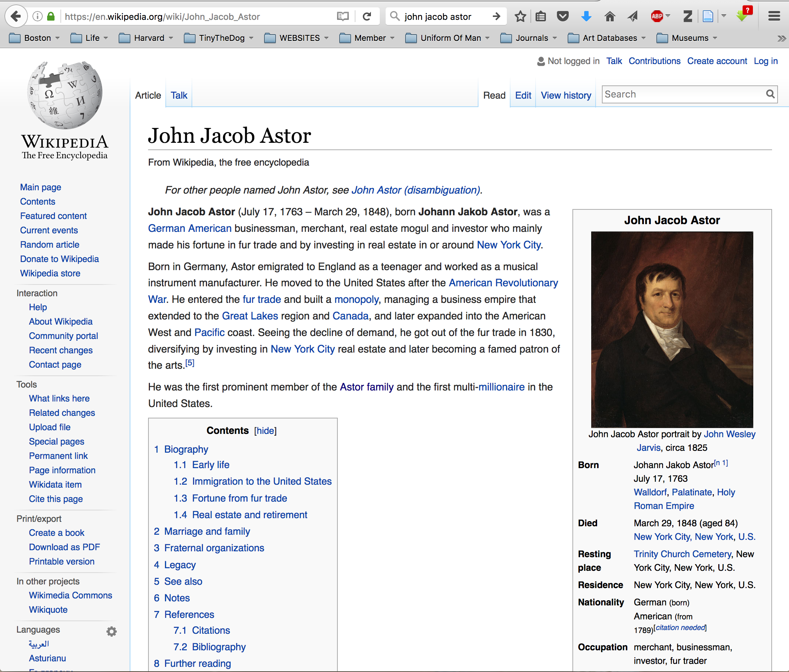The image size is (789, 672).
Task: Show more bookmarks overflow chevron
Action: [781, 38]
